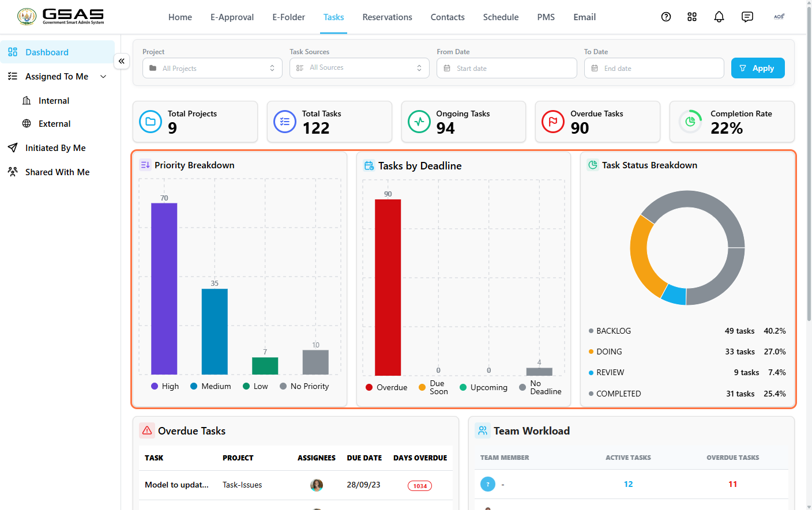Click the Team Workload people icon
The image size is (812, 510).
(483, 430)
